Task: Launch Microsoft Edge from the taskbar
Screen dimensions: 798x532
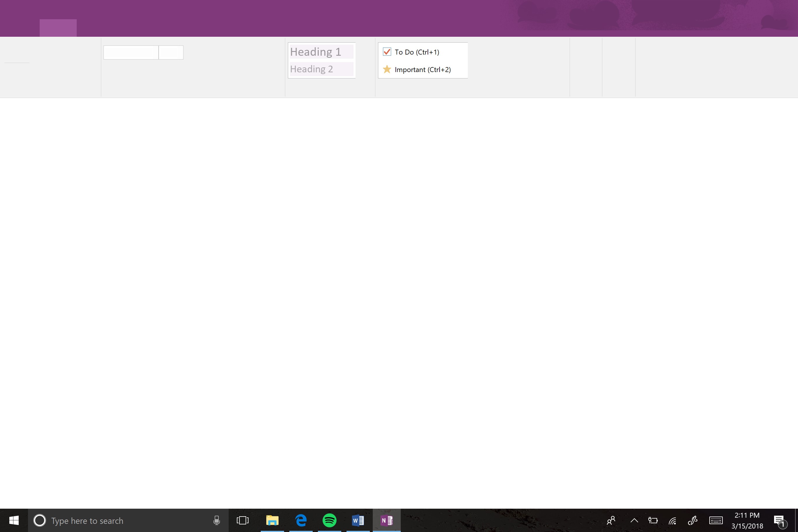Action: (x=301, y=520)
